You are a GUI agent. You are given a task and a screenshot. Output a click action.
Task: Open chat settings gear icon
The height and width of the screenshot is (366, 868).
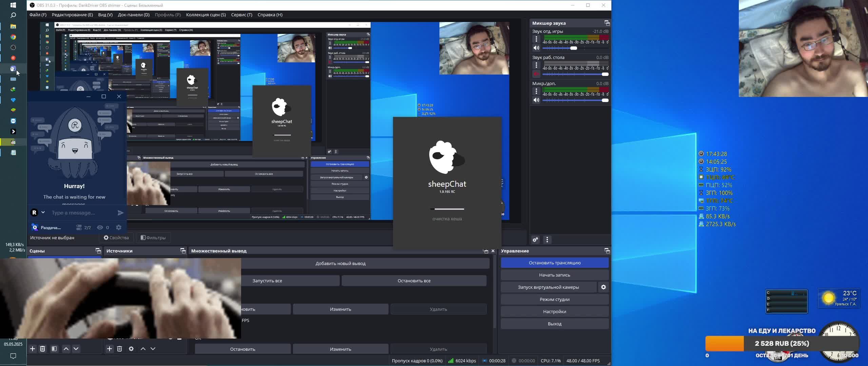(x=119, y=227)
